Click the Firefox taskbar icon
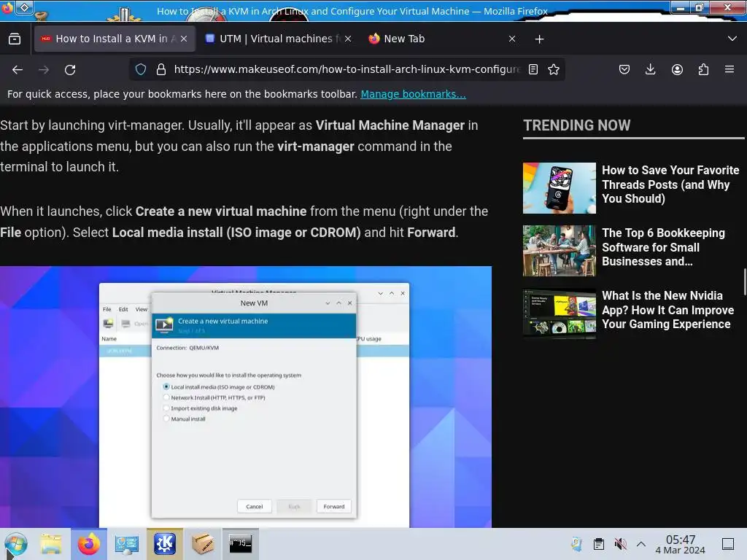747x560 pixels. click(x=88, y=544)
